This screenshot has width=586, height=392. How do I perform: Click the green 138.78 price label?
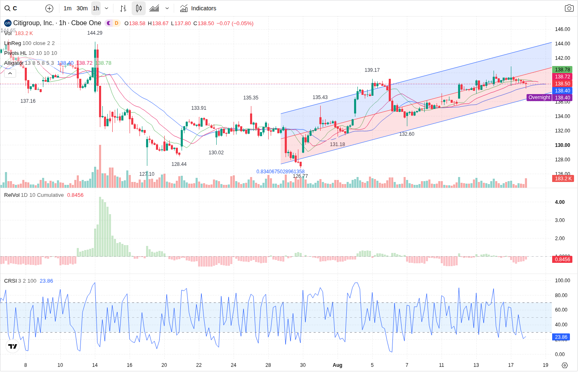pyautogui.click(x=562, y=70)
